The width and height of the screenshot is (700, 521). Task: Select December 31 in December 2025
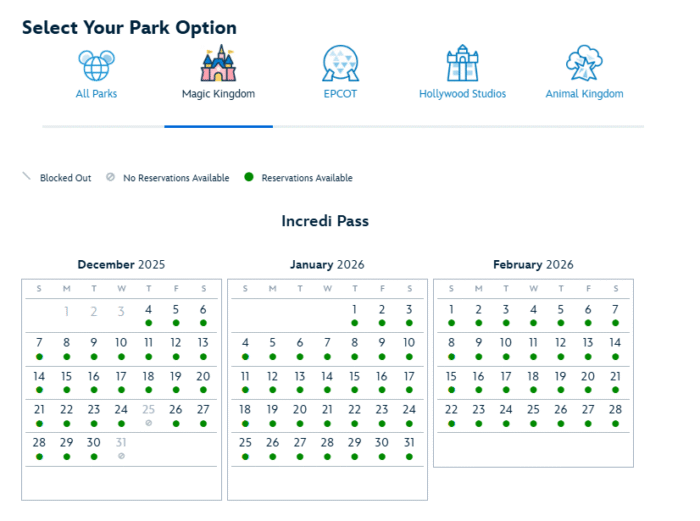pos(121,442)
